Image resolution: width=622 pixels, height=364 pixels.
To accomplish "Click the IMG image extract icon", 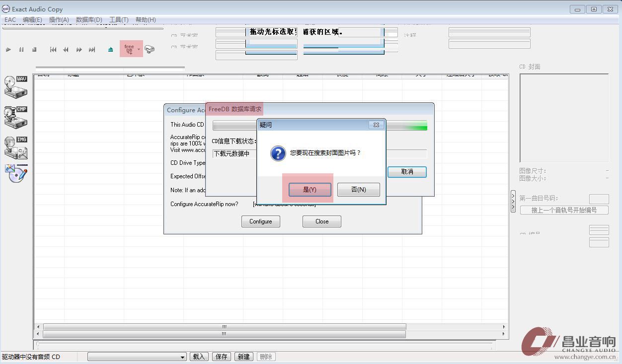I will pyautogui.click(x=16, y=147).
